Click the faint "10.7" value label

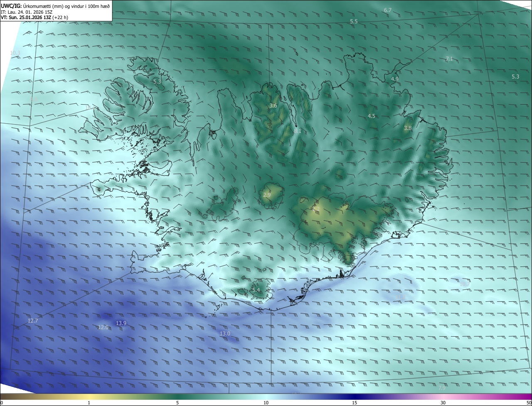(x=464, y=284)
